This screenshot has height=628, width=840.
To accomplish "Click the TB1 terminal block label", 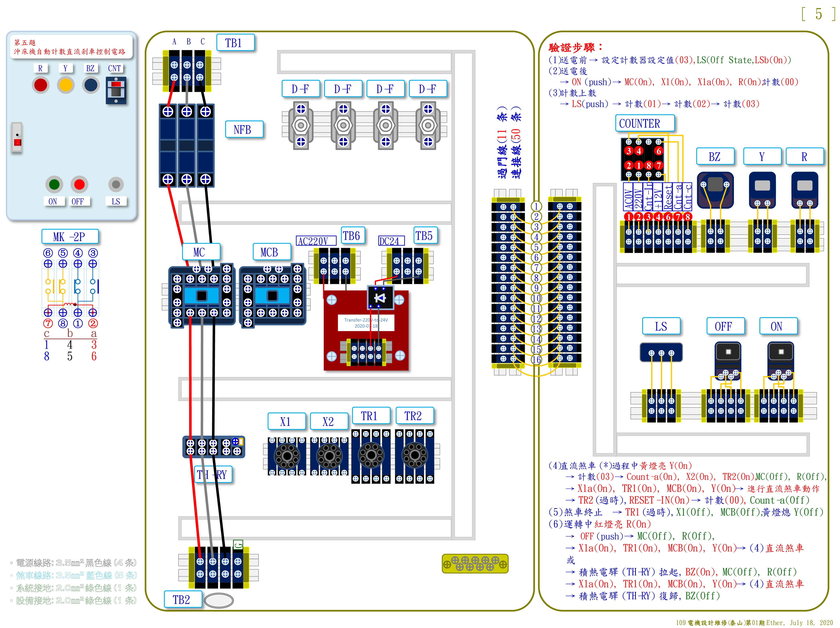I will tap(235, 42).
